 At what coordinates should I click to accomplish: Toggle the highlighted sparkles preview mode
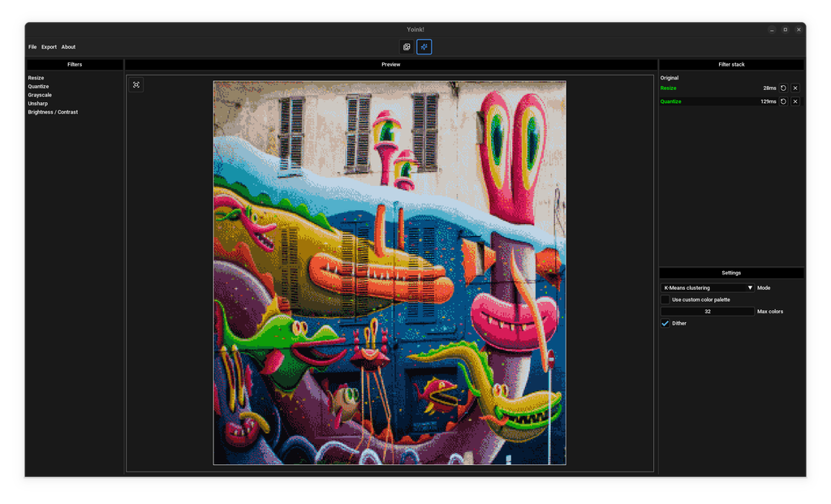[424, 46]
